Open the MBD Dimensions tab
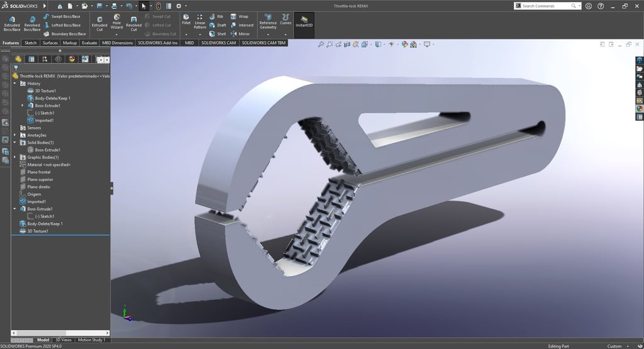Viewport: 644px width, 349px height. pos(118,43)
